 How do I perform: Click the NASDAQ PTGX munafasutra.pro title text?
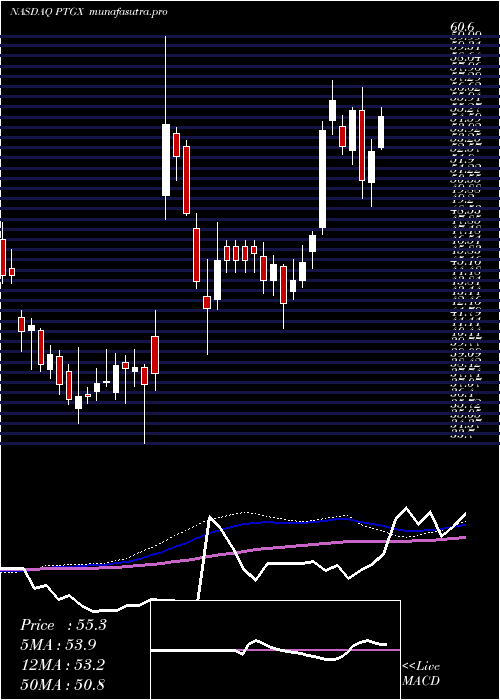point(88,12)
